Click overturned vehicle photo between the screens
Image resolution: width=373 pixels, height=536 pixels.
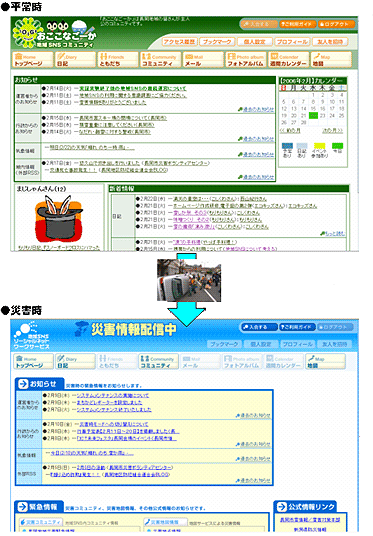click(189, 280)
